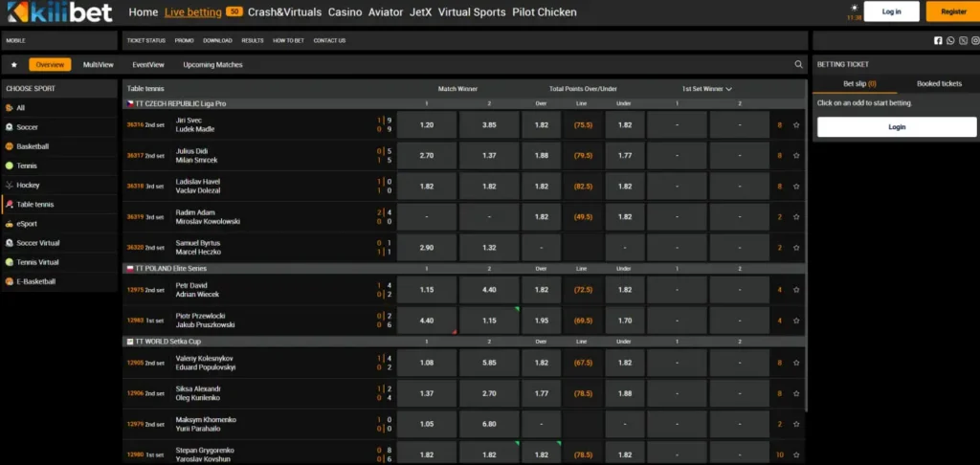This screenshot has width=980, height=465.
Task: Bet on Ludek Madle at odds 3.85
Action: tap(489, 125)
